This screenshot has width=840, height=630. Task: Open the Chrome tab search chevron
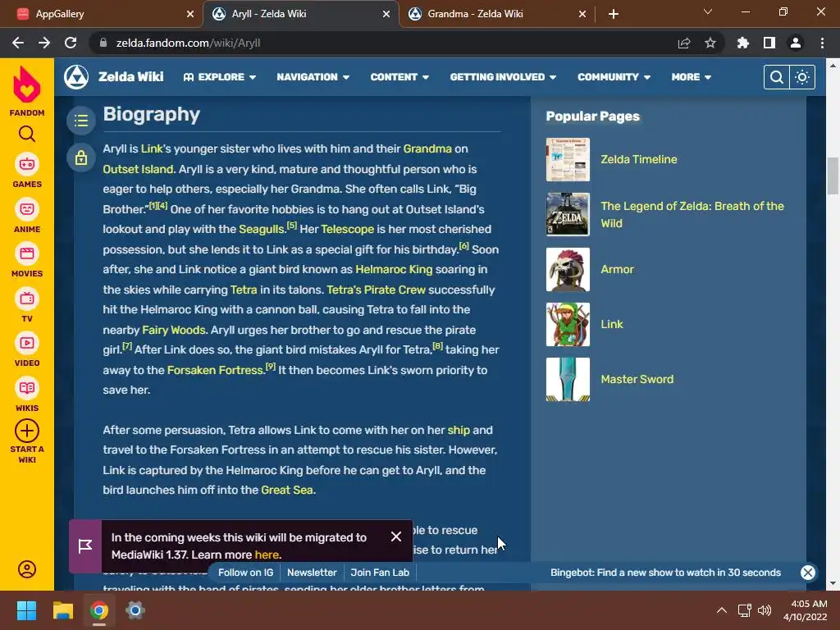click(x=708, y=11)
